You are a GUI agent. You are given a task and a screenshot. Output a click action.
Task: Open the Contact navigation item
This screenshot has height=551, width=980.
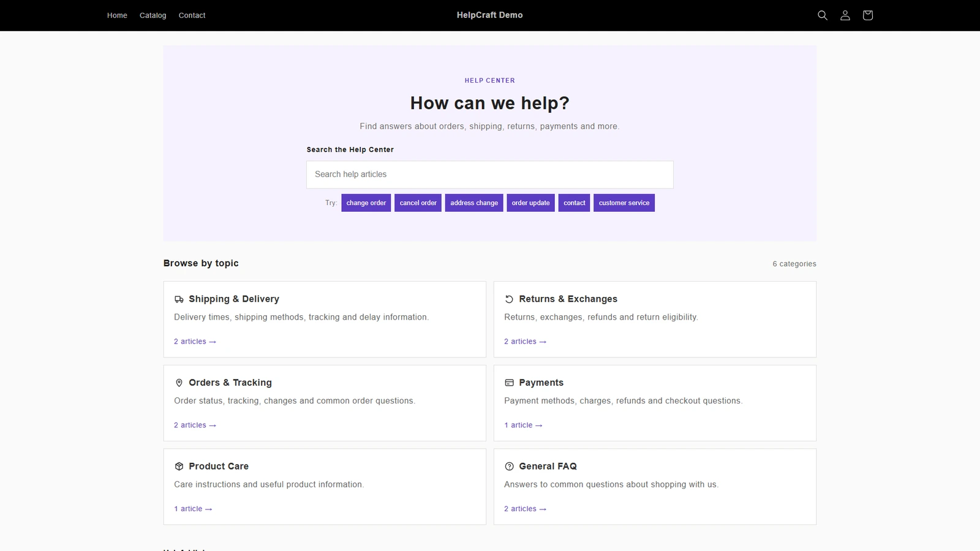[192, 15]
